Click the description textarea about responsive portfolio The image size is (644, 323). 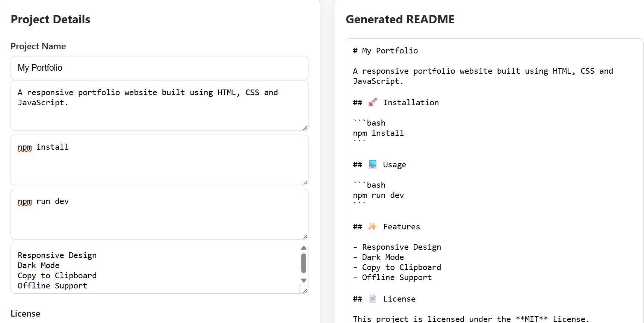159,106
